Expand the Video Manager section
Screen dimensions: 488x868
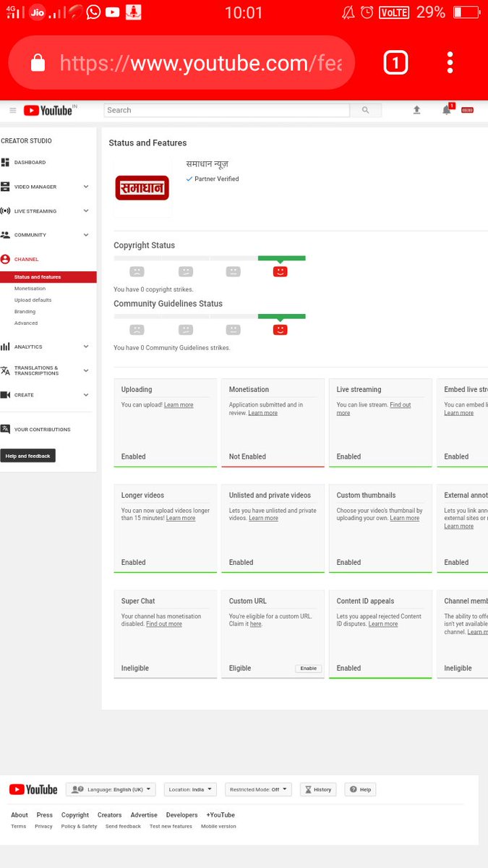pyautogui.click(x=86, y=187)
